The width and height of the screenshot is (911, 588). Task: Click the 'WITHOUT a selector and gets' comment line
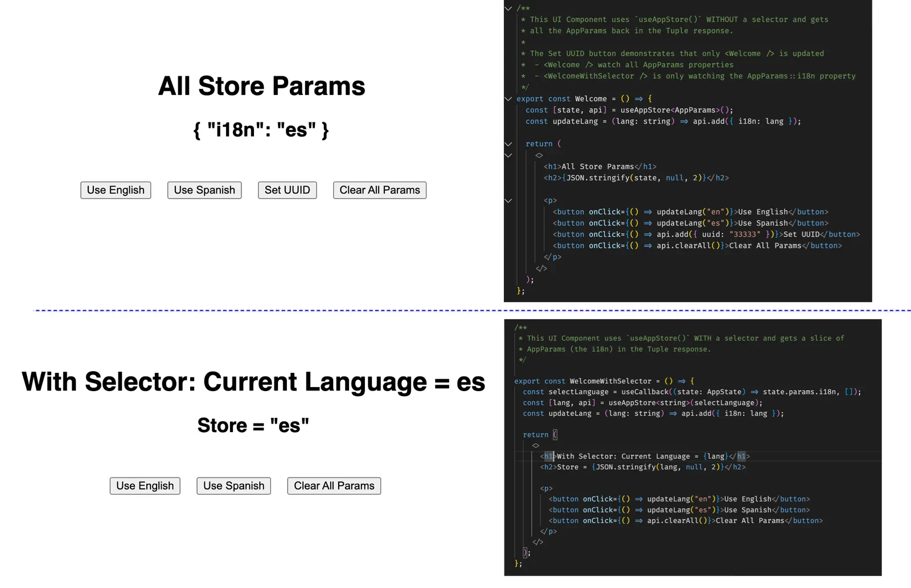click(675, 19)
